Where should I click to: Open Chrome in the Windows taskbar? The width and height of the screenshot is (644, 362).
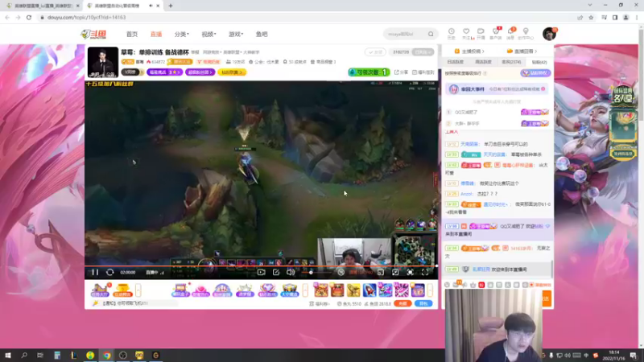click(106, 355)
